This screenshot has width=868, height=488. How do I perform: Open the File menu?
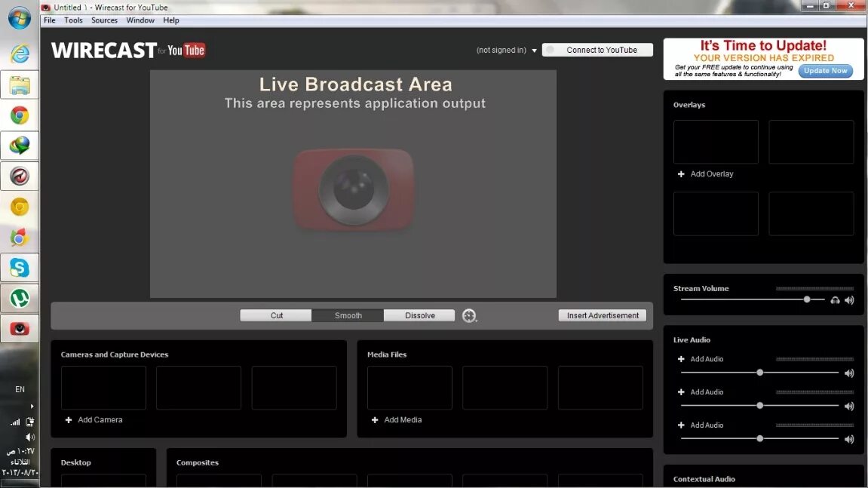(50, 20)
